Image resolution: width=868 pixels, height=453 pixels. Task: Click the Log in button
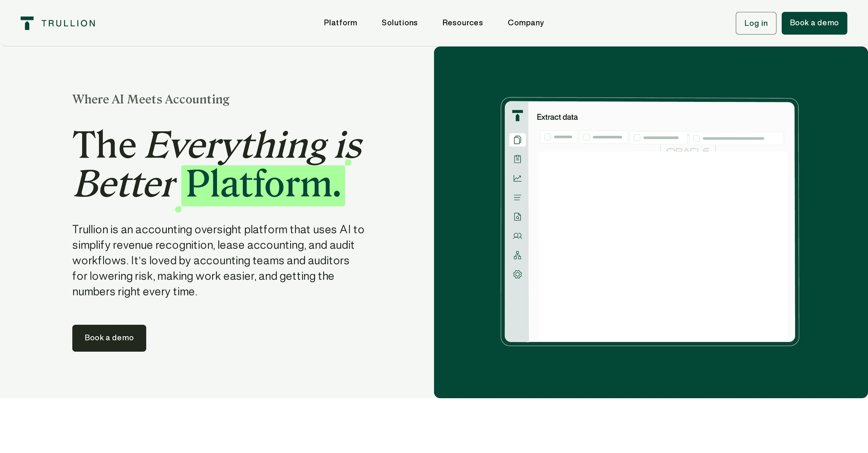tap(756, 23)
